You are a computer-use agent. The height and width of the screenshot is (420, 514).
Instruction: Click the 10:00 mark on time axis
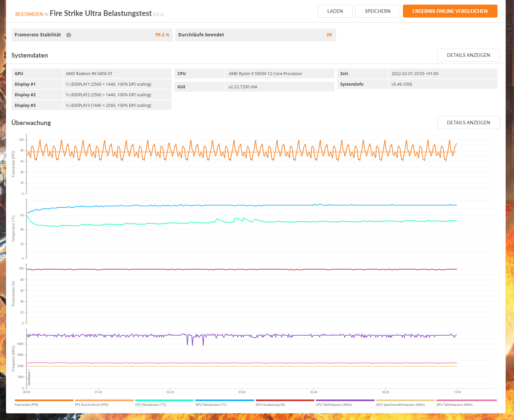[x=457, y=392]
